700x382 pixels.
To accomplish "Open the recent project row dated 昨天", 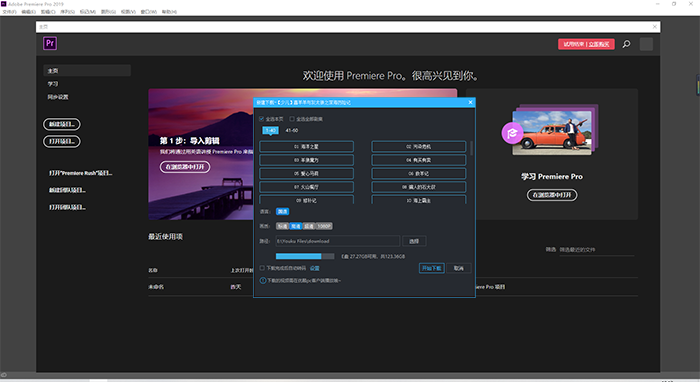I will pyautogui.click(x=393, y=287).
